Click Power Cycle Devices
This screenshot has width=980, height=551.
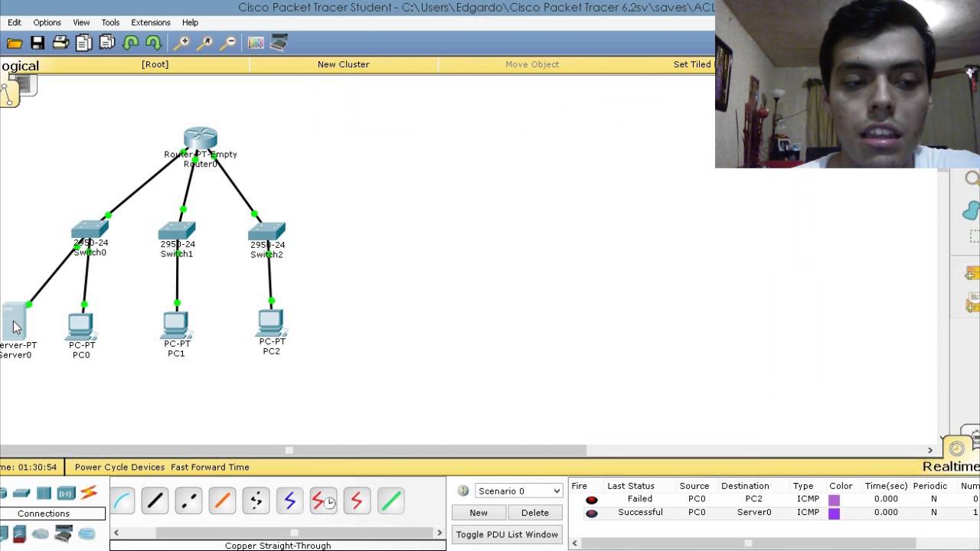pos(119,467)
